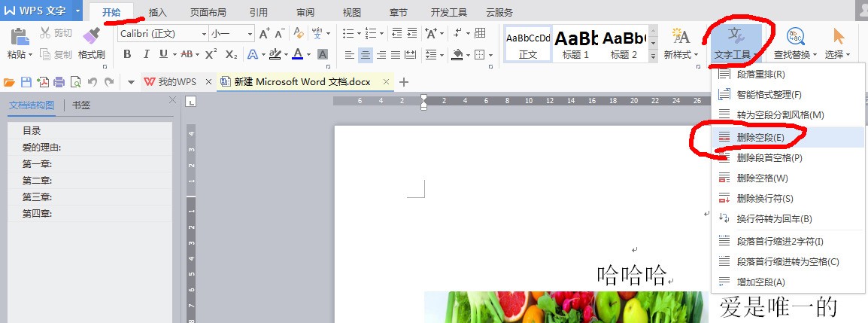Click the clear formatting eraser icon
Image resolution: width=868 pixels, height=323 pixels.
point(299,34)
